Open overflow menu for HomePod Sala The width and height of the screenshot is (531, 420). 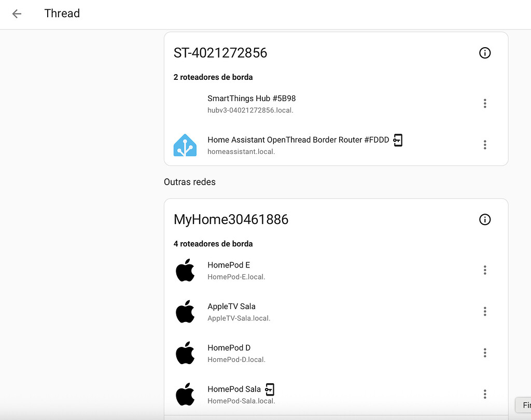(485, 395)
